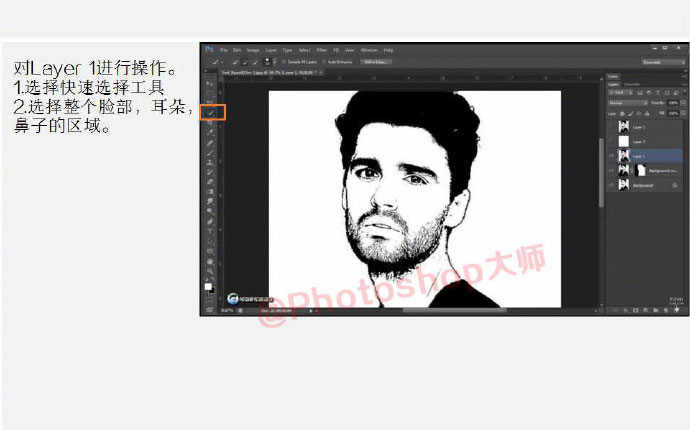Viewport: 690px width, 430px height.
Task: Select the Zoom tool
Action: tap(209, 271)
